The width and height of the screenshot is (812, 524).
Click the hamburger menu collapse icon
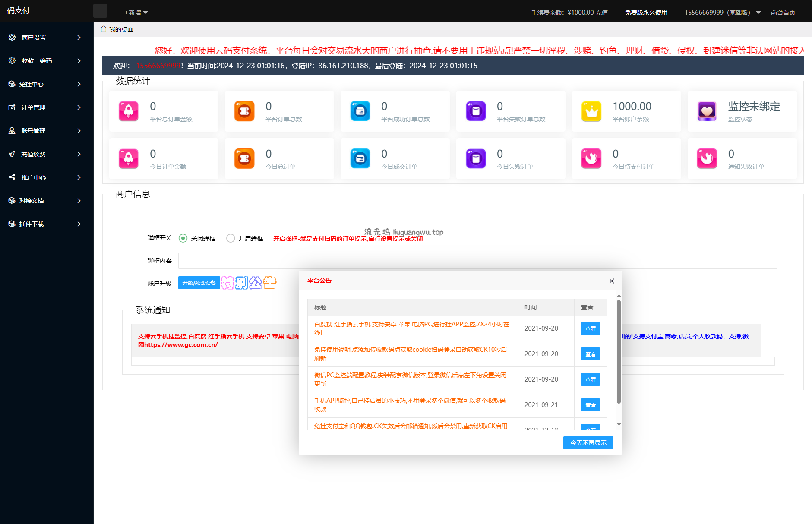tap(100, 11)
